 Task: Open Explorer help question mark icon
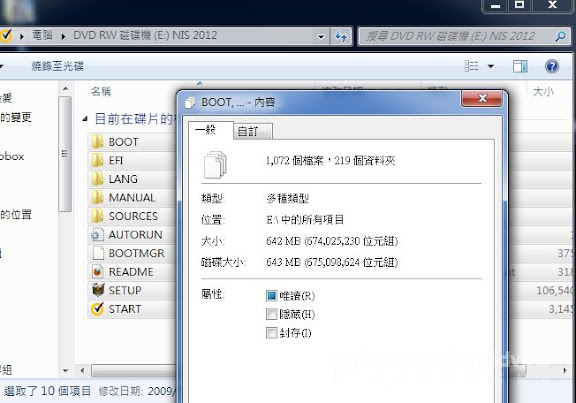point(552,66)
